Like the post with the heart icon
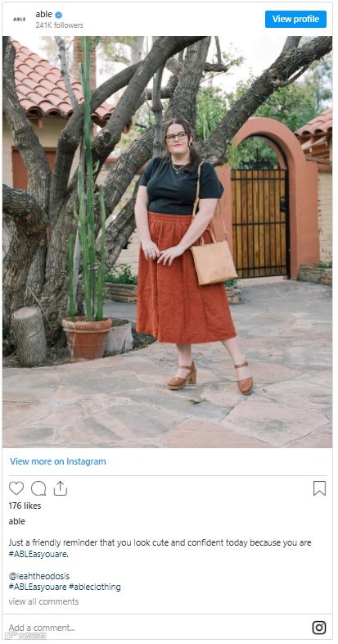Image resolution: width=338 pixels, height=644 pixels. coord(16,488)
